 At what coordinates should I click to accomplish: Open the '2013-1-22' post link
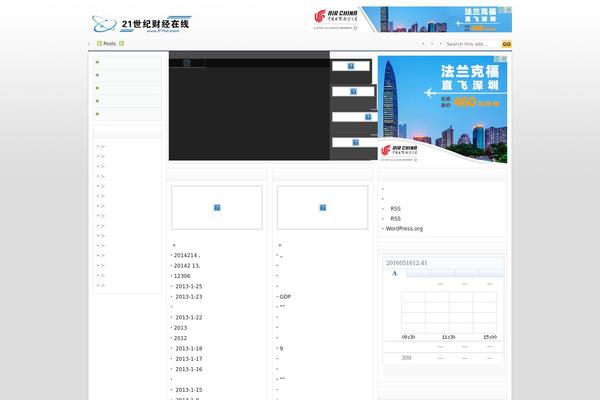tap(189, 317)
